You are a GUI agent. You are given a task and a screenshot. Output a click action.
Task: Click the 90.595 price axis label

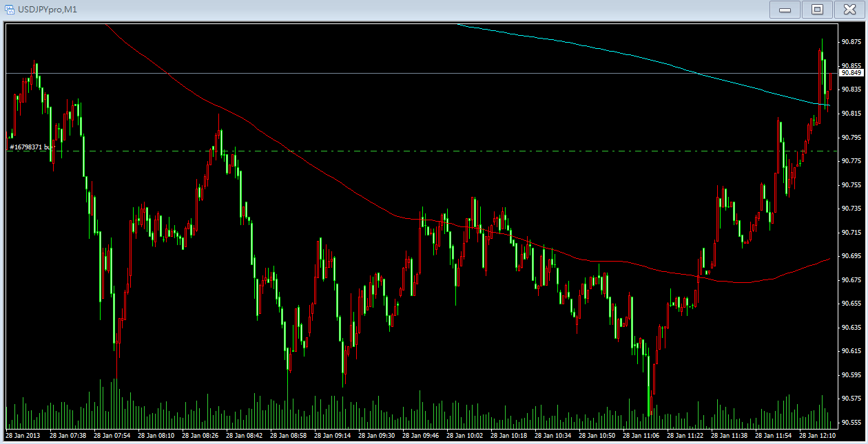[x=851, y=375]
